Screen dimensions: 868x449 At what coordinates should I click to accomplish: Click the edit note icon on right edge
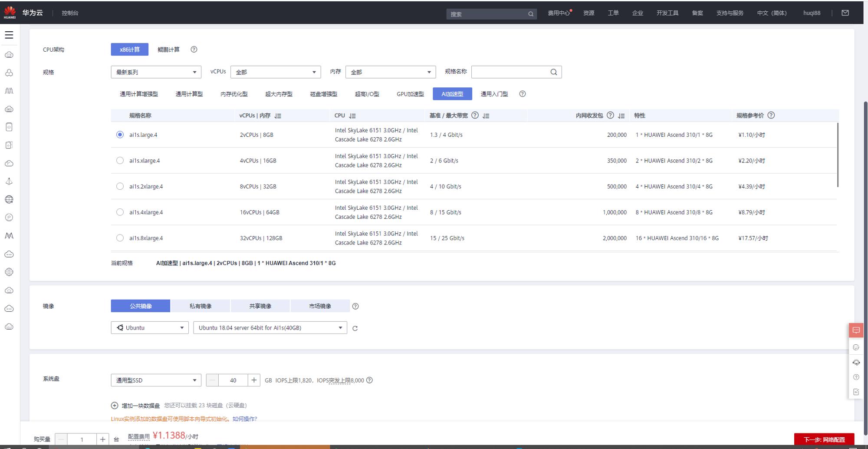[x=856, y=392]
